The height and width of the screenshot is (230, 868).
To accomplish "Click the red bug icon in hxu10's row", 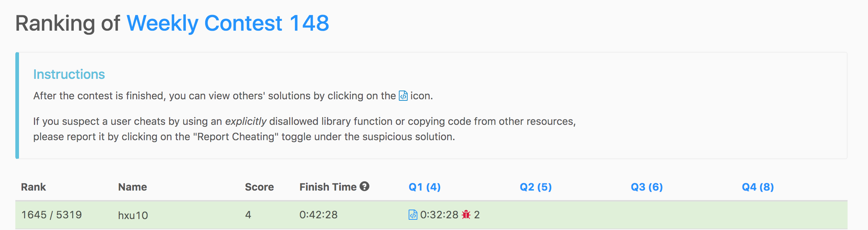I will [x=466, y=215].
